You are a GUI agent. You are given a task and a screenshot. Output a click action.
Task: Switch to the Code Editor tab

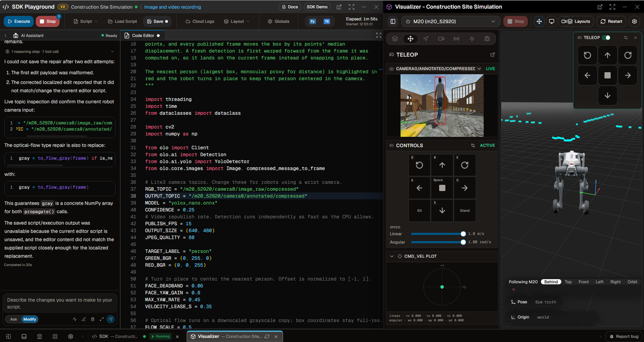(x=142, y=36)
